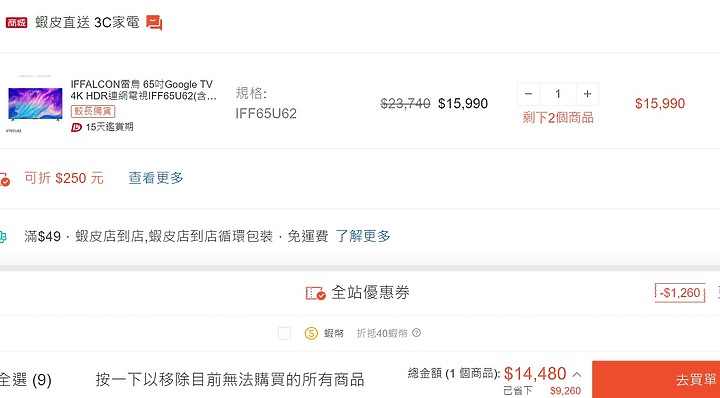Decrease quantity with the minus button

coord(529,94)
